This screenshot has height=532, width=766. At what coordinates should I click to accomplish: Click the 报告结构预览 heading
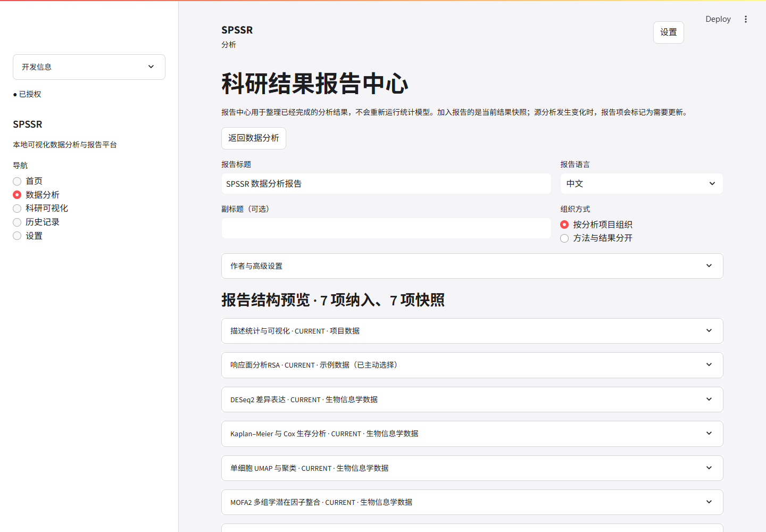[333, 300]
